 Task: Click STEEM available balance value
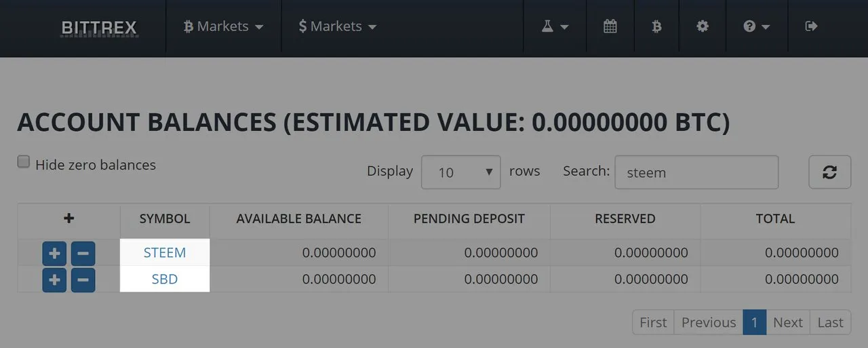[x=339, y=253]
